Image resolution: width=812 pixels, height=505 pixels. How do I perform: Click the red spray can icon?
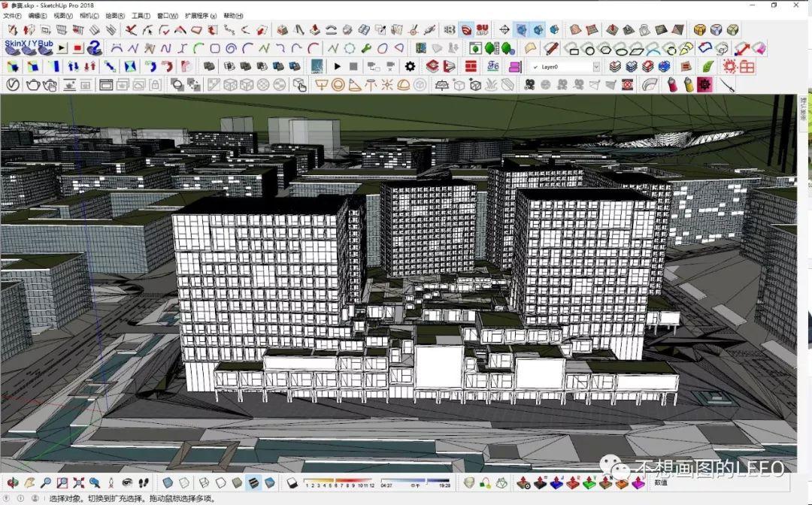[671, 85]
